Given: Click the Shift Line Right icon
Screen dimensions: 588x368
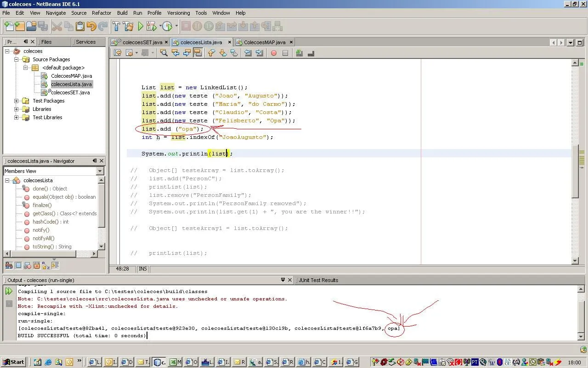Looking at the screenshot, I should tap(260, 53).
